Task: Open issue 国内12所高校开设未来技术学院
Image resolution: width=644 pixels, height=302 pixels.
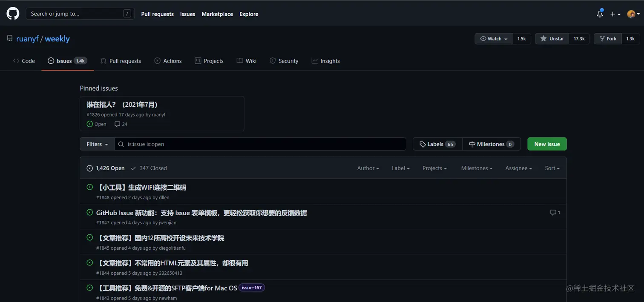Action: tap(160, 238)
